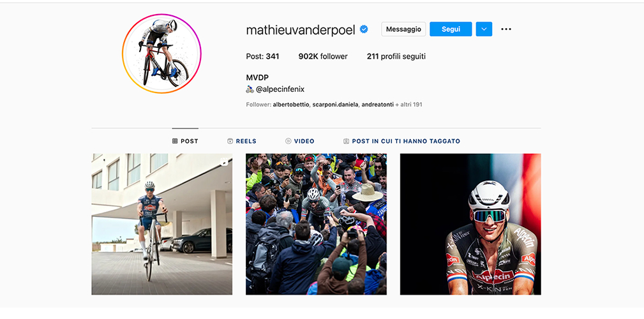Click the play icon beside VIDEO
This screenshot has height=319, width=644.
tap(288, 141)
